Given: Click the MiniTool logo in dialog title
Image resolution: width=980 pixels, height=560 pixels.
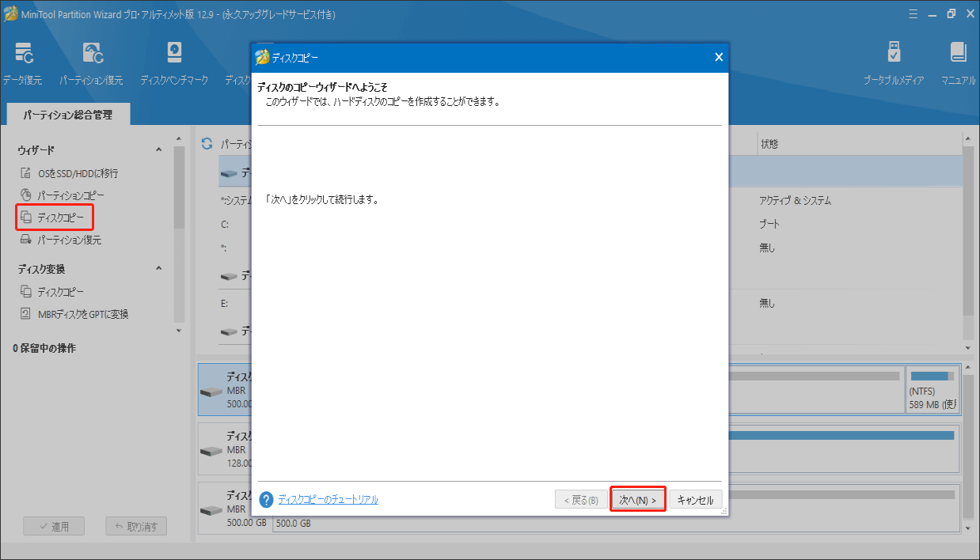Looking at the screenshot, I should click(261, 57).
